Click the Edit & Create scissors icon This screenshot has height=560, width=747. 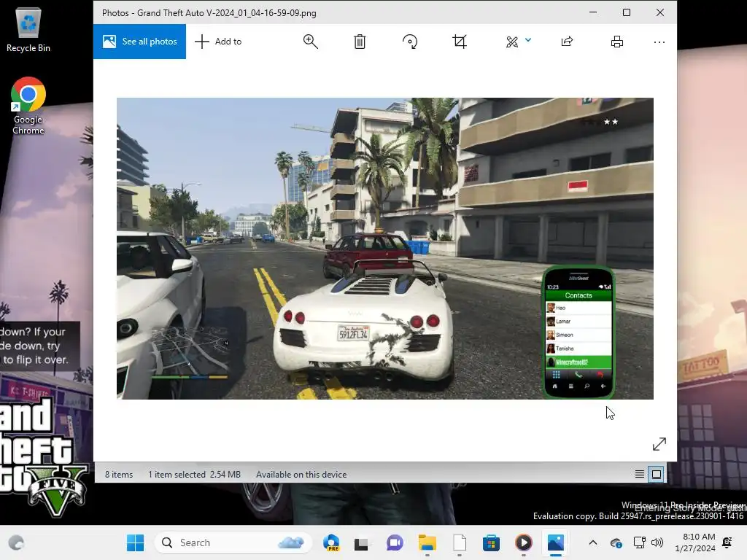[512, 42]
